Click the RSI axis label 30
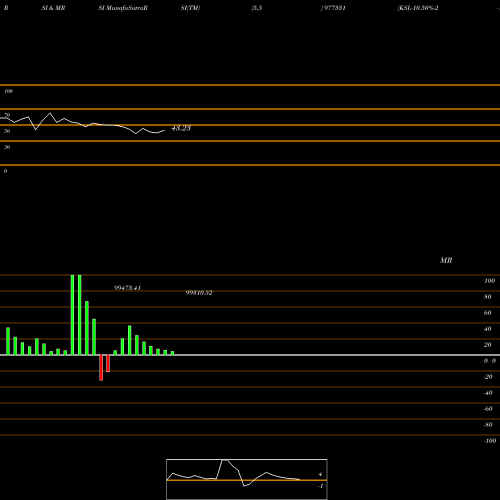 (x=7, y=147)
